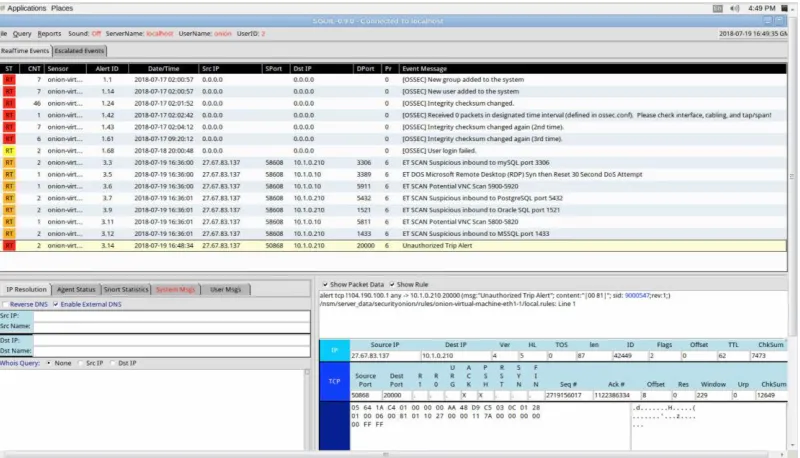Open the IP Resolution tab
The height and width of the screenshot is (458, 800).
click(26, 290)
